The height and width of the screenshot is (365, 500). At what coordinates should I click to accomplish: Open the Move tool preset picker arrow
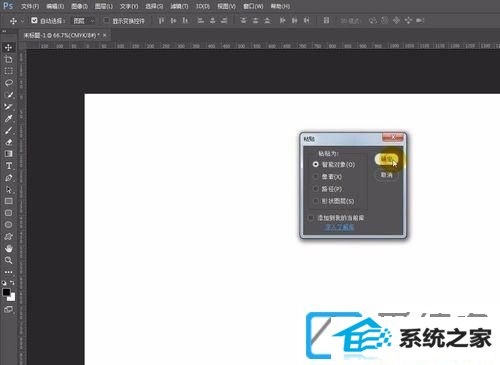[22, 21]
